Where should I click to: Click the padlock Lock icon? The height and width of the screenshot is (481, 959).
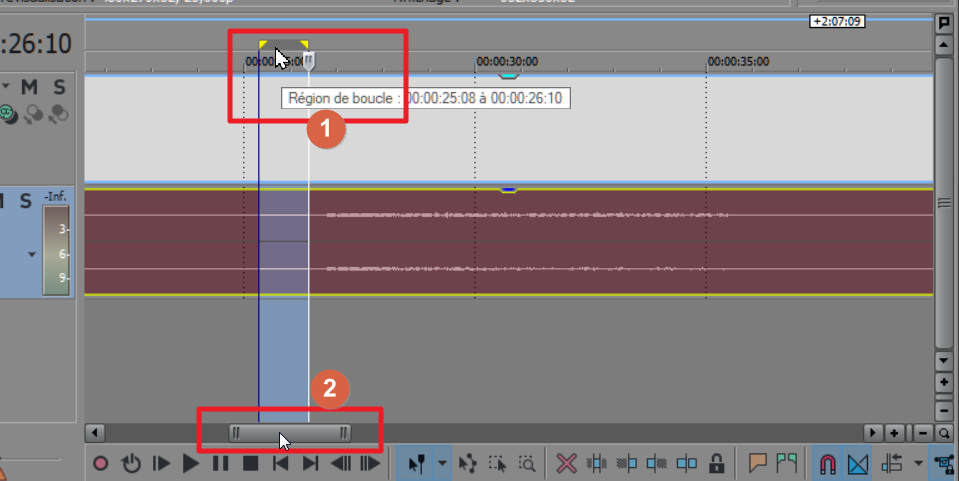tap(716, 463)
